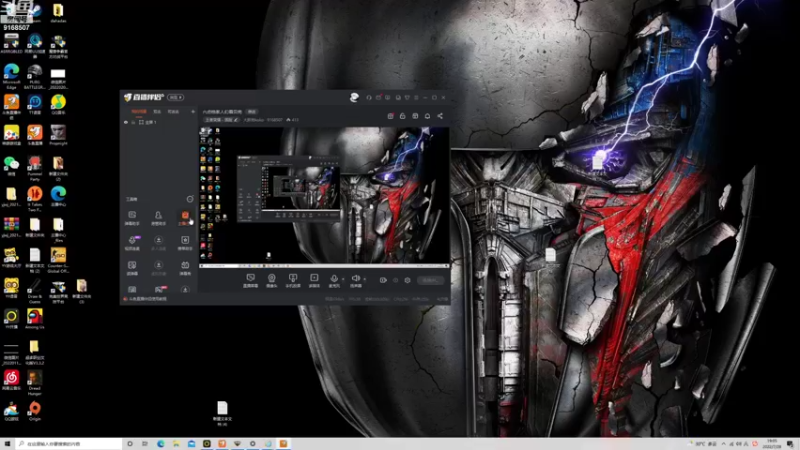Switch to the second scene tab
This screenshot has height=450, width=800.
point(157,111)
